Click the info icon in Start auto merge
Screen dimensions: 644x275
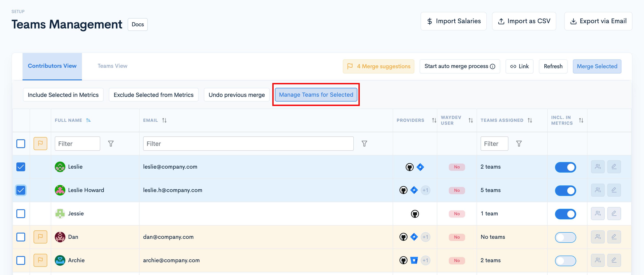coord(492,66)
